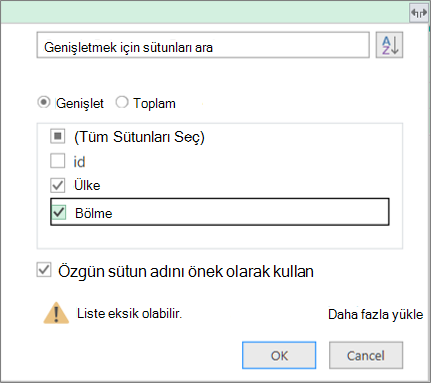Click the expand column icon in header
431x383 pixels.
click(x=419, y=13)
